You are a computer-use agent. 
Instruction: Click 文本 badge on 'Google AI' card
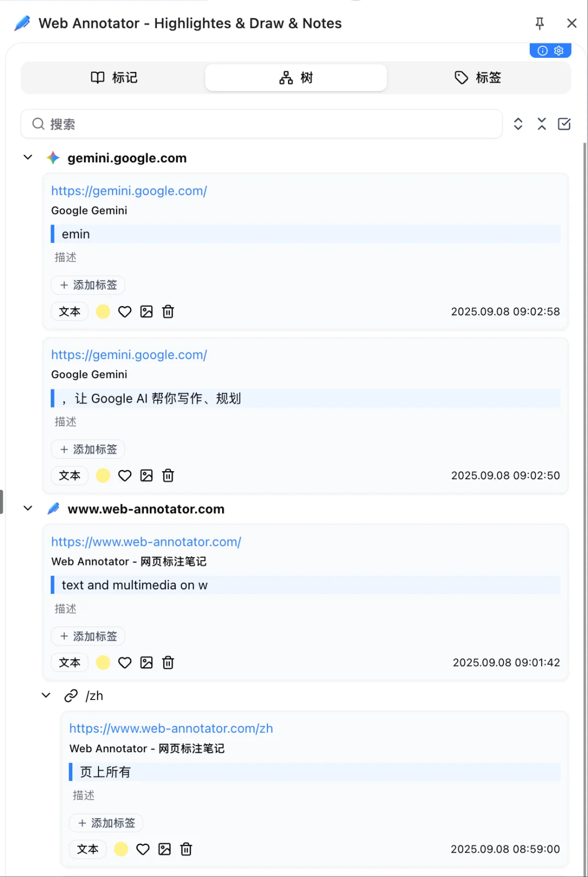click(70, 476)
